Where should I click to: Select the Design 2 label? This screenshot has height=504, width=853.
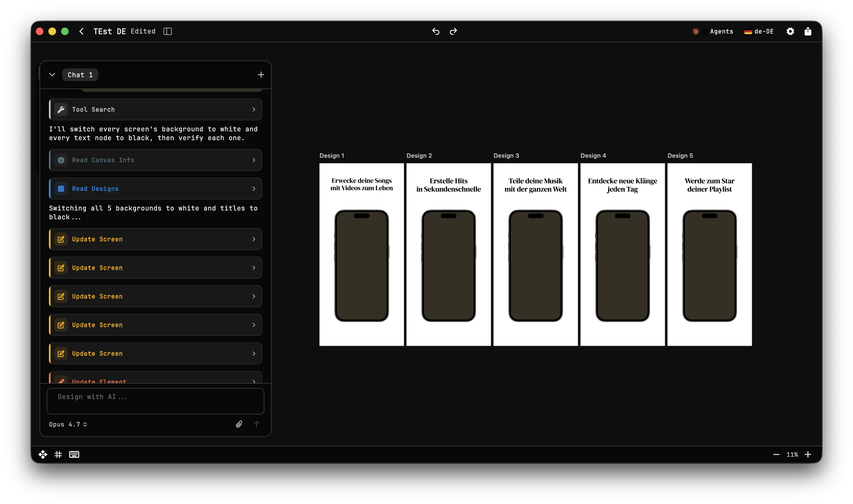click(x=419, y=156)
